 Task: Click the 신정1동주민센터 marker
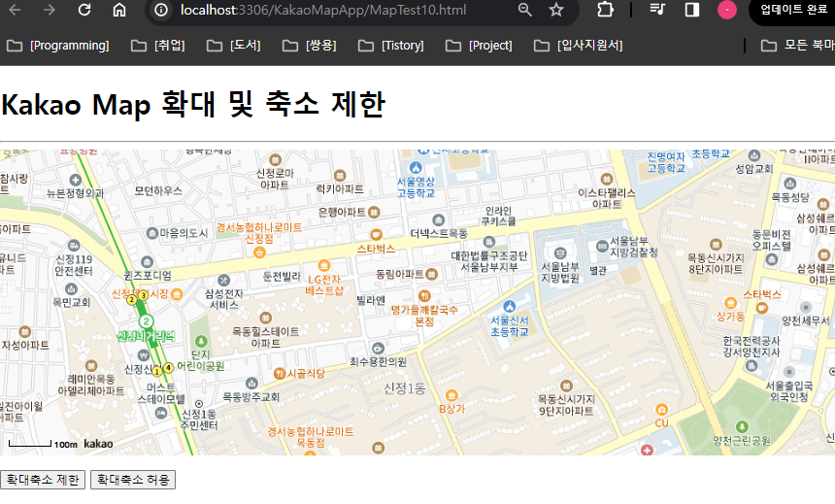click(x=199, y=404)
